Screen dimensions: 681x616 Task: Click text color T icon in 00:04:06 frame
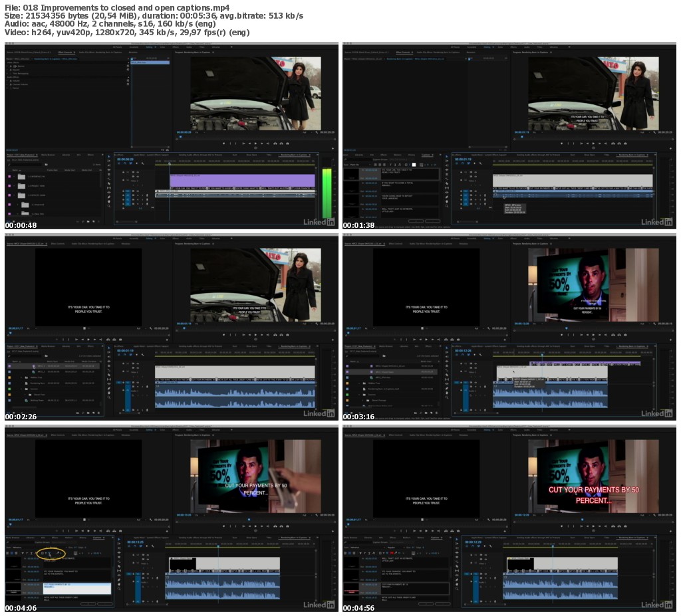click(x=46, y=554)
